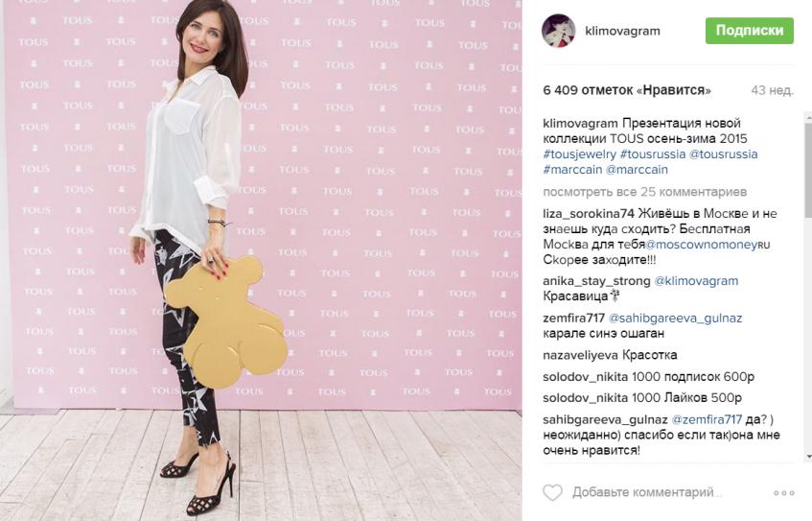Open the #tousrussia hashtag
812x521 pixels.
(x=653, y=154)
